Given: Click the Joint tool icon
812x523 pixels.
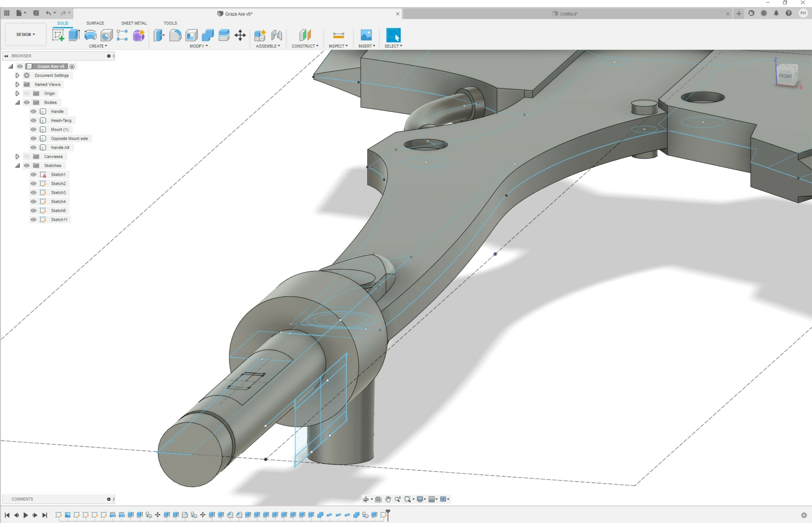Looking at the screenshot, I should point(276,35).
